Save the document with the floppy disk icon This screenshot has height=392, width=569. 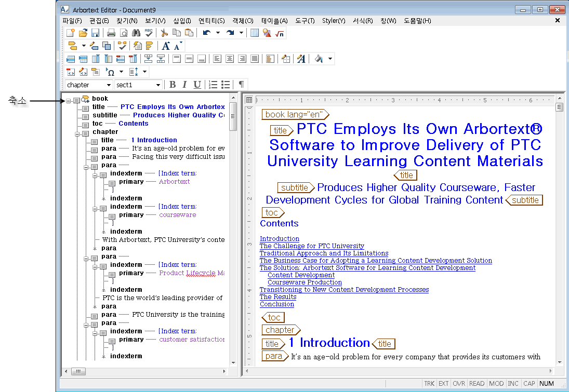[95, 33]
